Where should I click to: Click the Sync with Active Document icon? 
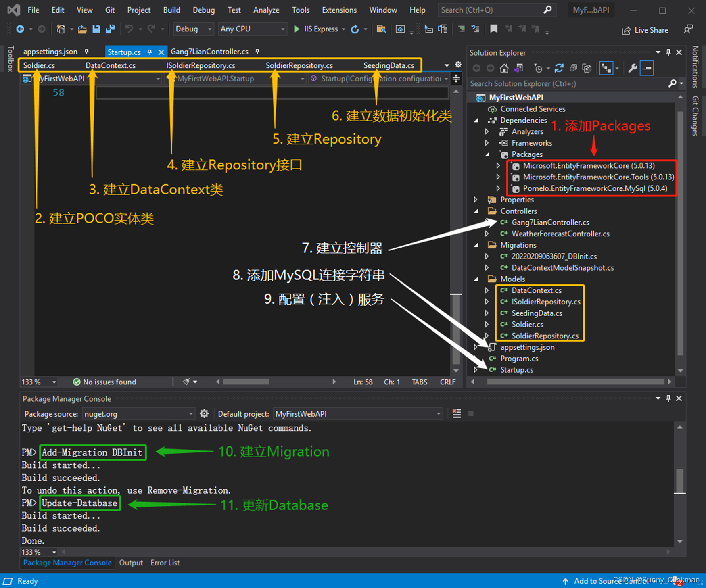coord(559,68)
